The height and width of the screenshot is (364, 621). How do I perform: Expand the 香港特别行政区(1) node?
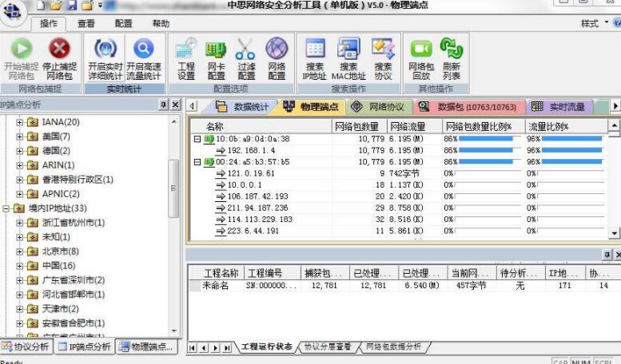tap(19, 180)
